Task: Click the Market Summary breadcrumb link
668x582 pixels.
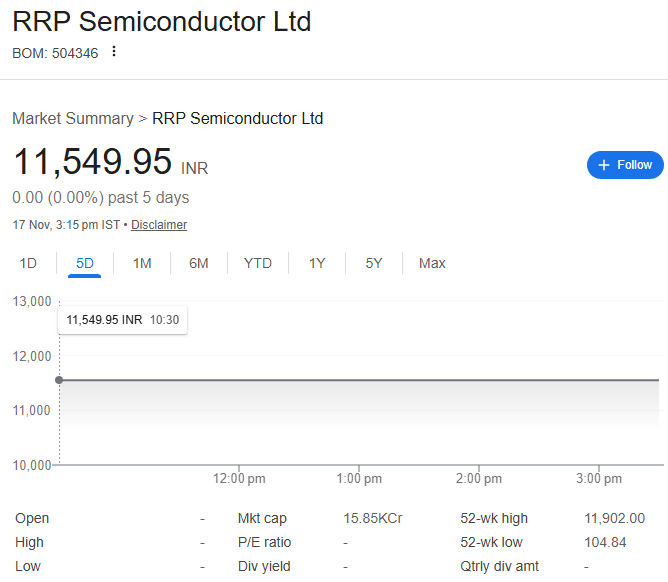Action: click(x=72, y=118)
